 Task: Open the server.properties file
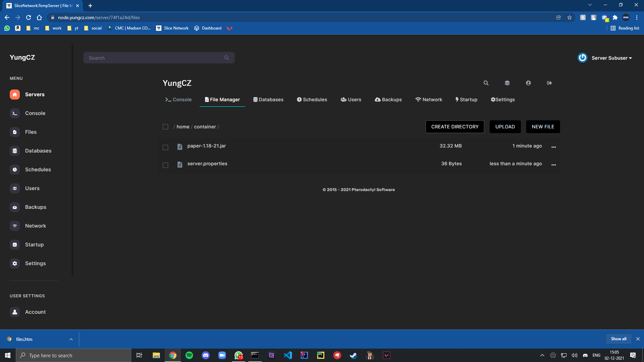coord(207,164)
